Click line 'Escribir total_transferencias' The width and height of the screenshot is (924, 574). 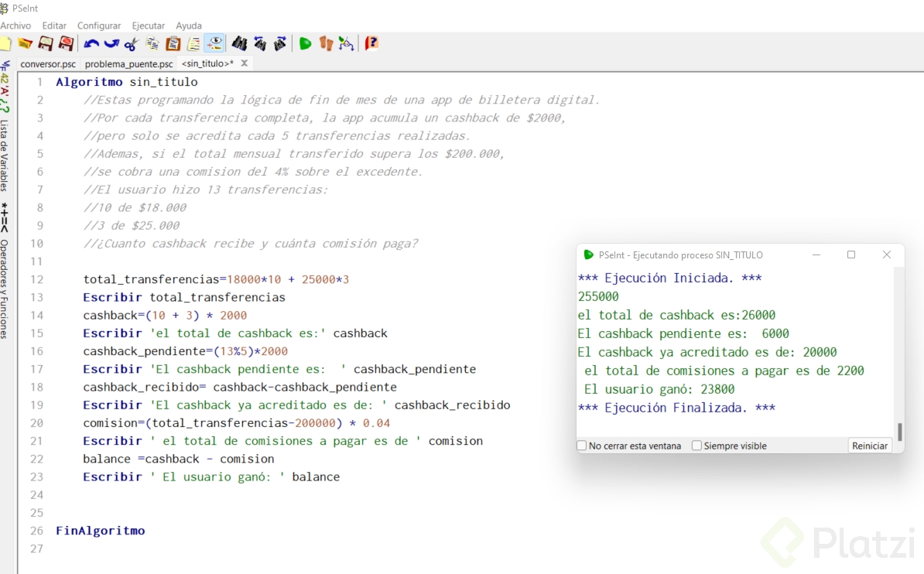[x=184, y=297]
